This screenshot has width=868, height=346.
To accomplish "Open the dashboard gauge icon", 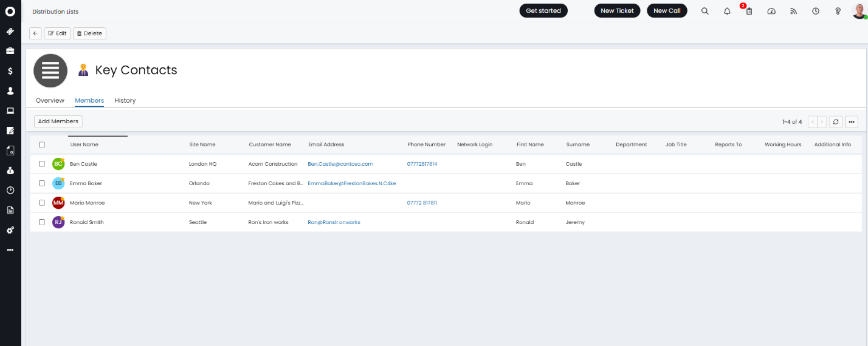I will (x=771, y=11).
